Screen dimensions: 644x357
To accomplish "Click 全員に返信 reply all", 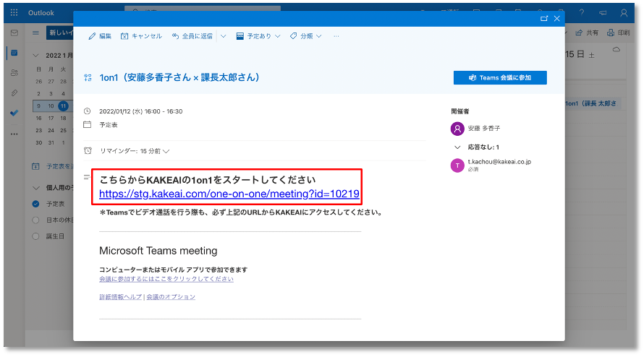I will [192, 36].
